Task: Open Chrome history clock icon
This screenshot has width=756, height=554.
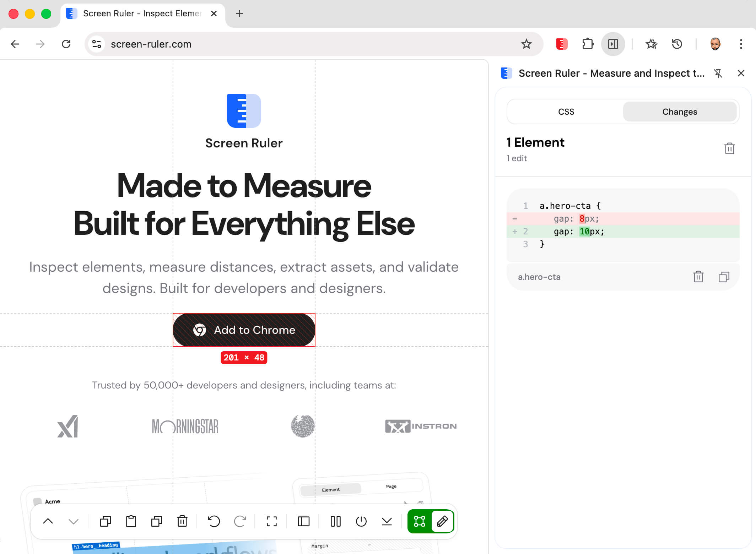Action: pyautogui.click(x=677, y=44)
